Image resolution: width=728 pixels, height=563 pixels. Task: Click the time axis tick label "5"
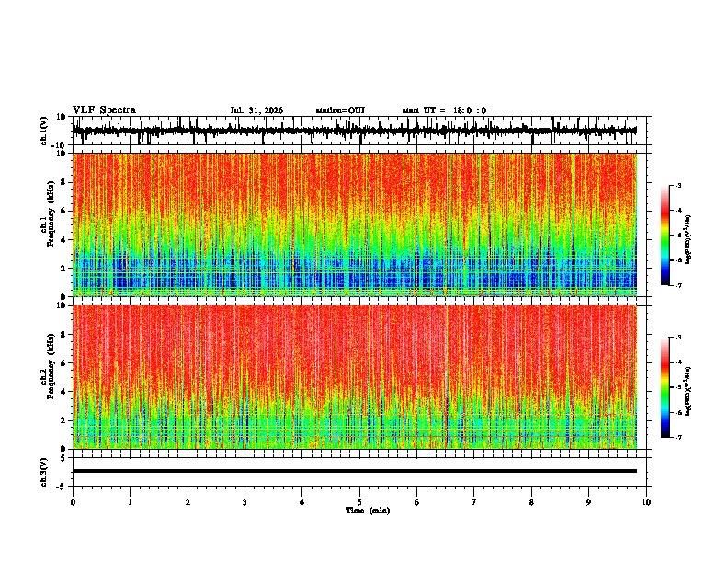tap(359, 502)
